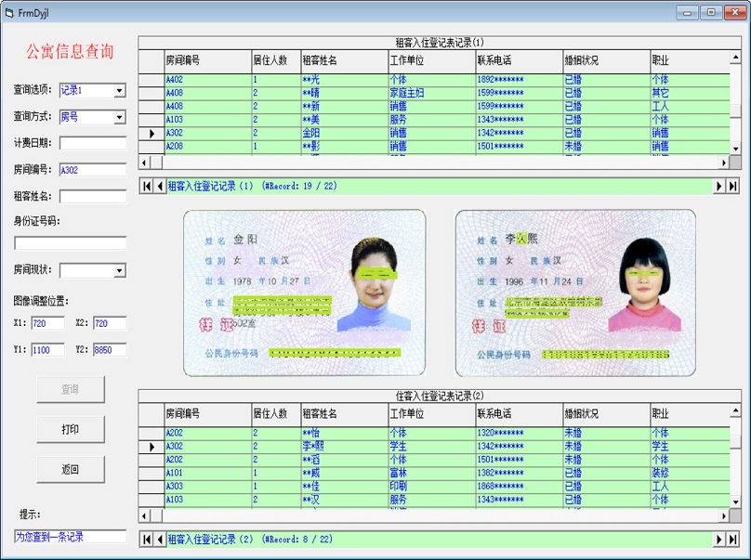Click lower grid scroll-up arrow
Image resolution: width=751 pixels, height=560 pixels.
click(736, 410)
